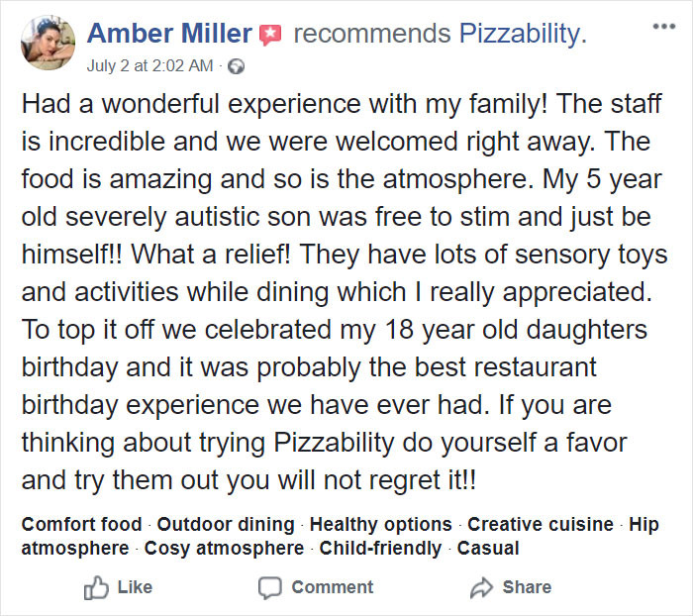Click the red recommendation star badge icon

click(270, 35)
